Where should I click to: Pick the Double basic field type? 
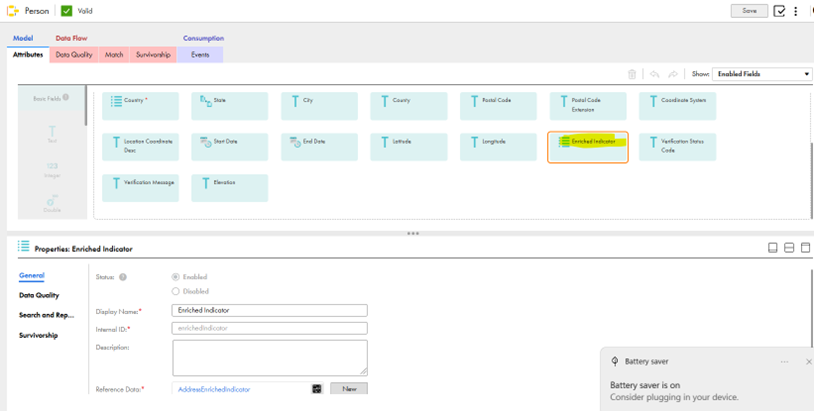coord(52,203)
